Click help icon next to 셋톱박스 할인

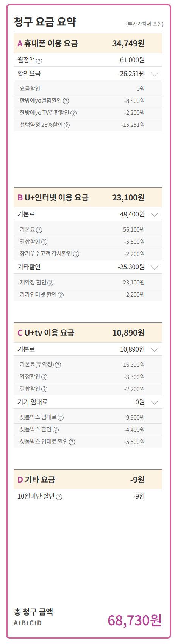(x=56, y=430)
